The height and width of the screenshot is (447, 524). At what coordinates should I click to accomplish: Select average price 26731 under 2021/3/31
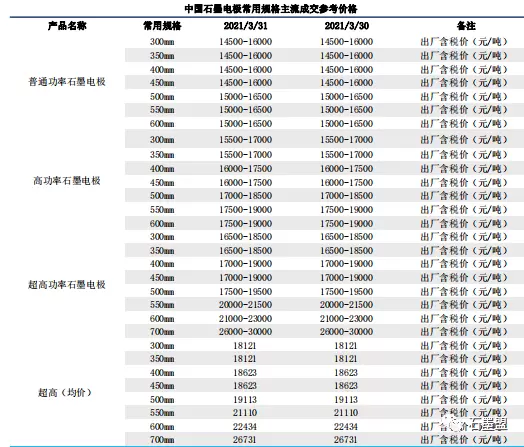coord(245,440)
